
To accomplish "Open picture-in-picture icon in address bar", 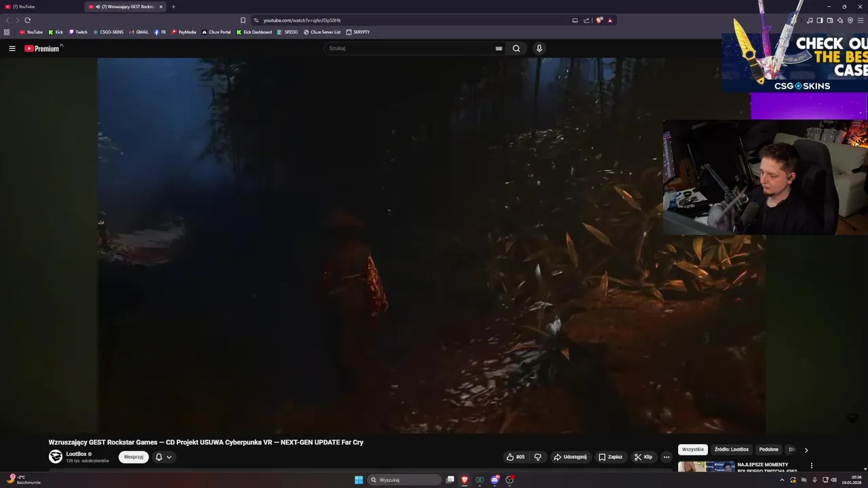I will [575, 20].
